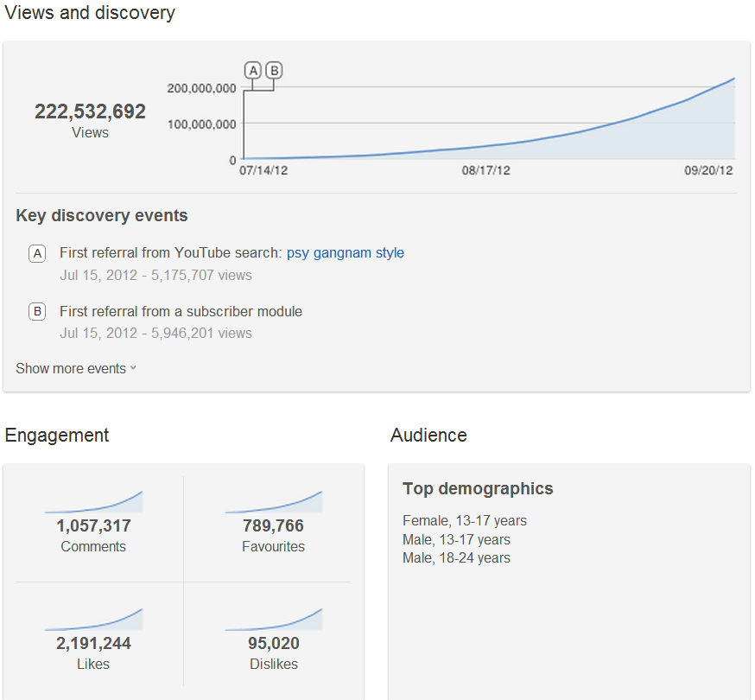Screen dimensions: 755x700
Task: Click the First referral from subscriber module text
Action: [181, 311]
